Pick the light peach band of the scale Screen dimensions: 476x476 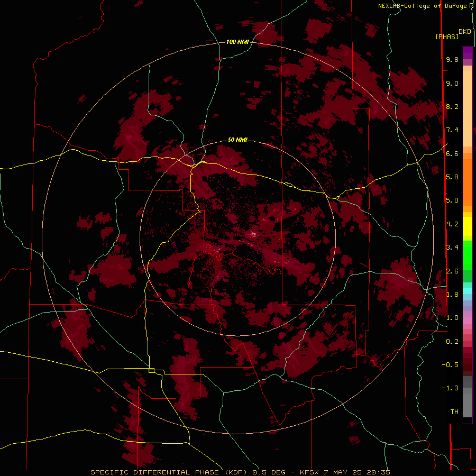coord(467,108)
